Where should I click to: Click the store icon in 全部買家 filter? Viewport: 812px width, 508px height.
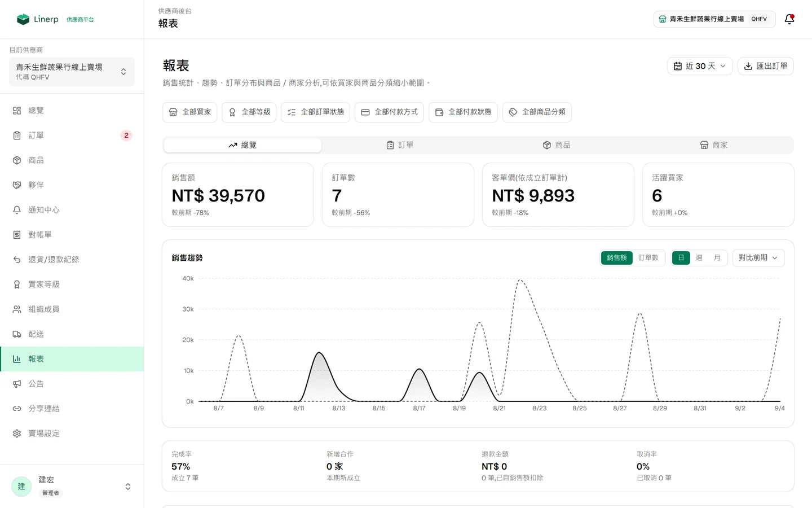pos(173,112)
